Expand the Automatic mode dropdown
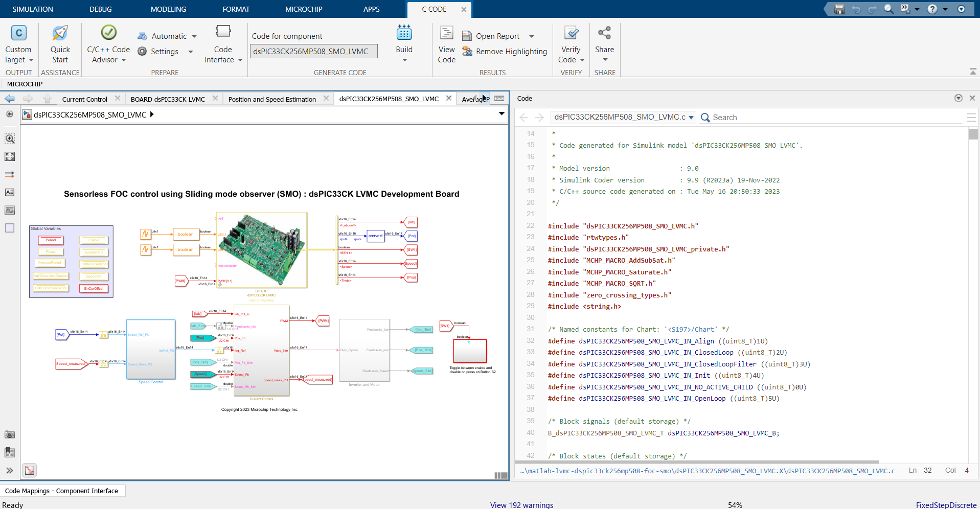980x509 pixels. click(194, 36)
